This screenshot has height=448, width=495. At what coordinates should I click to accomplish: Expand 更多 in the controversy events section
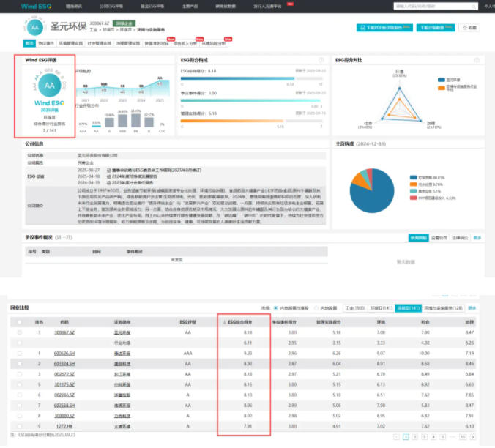(477, 238)
